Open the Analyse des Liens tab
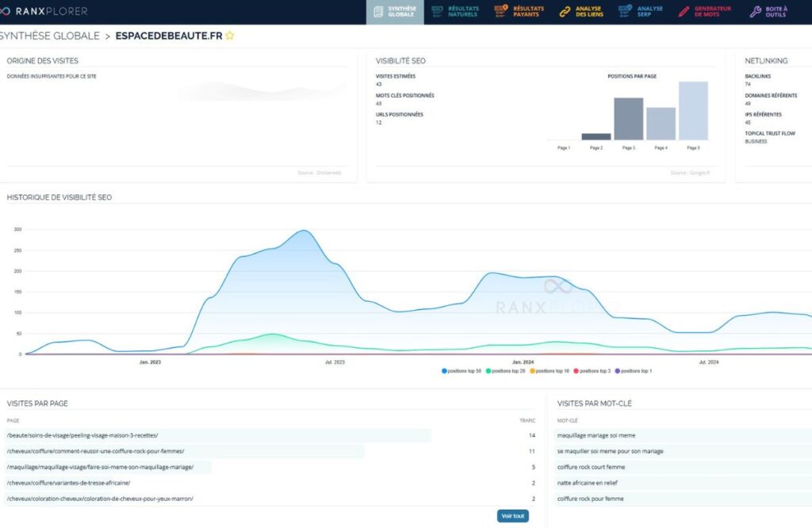 pyautogui.click(x=581, y=12)
